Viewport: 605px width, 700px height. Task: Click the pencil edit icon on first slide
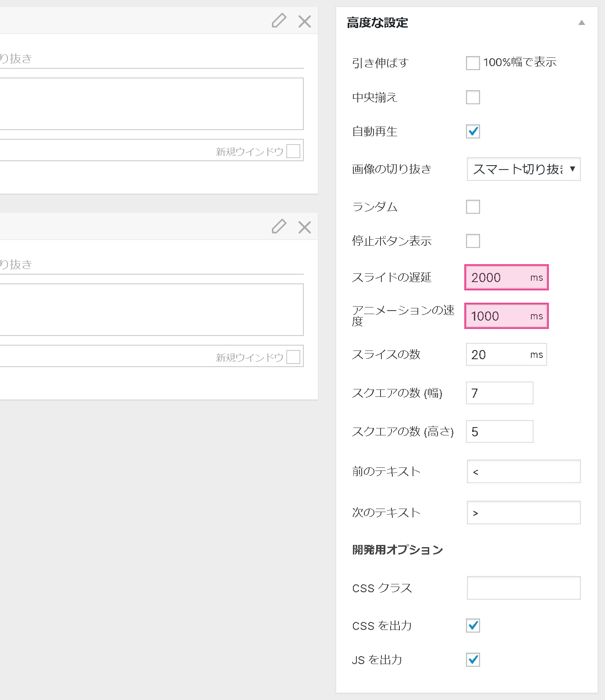(279, 21)
